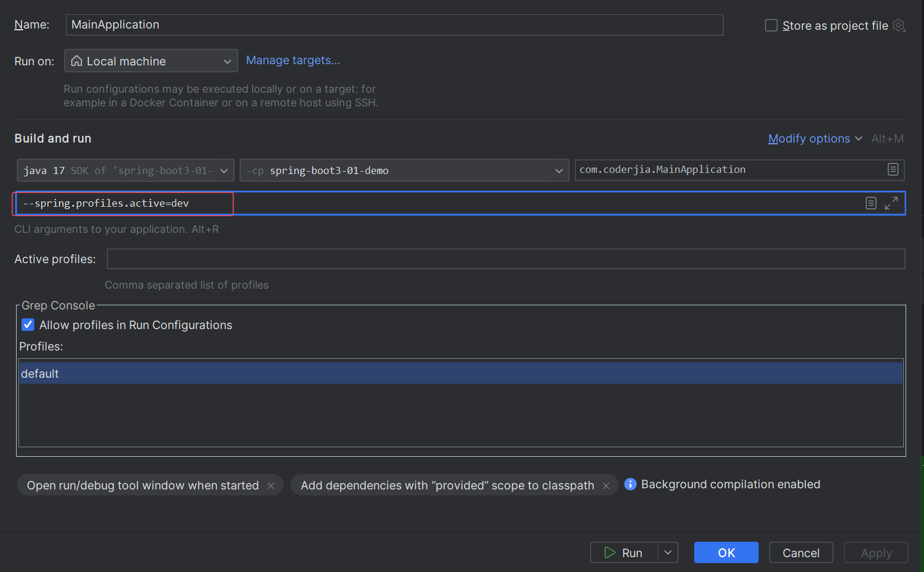The height and width of the screenshot is (572, 924).
Task: Click the Manage targets link
Action: tap(293, 61)
